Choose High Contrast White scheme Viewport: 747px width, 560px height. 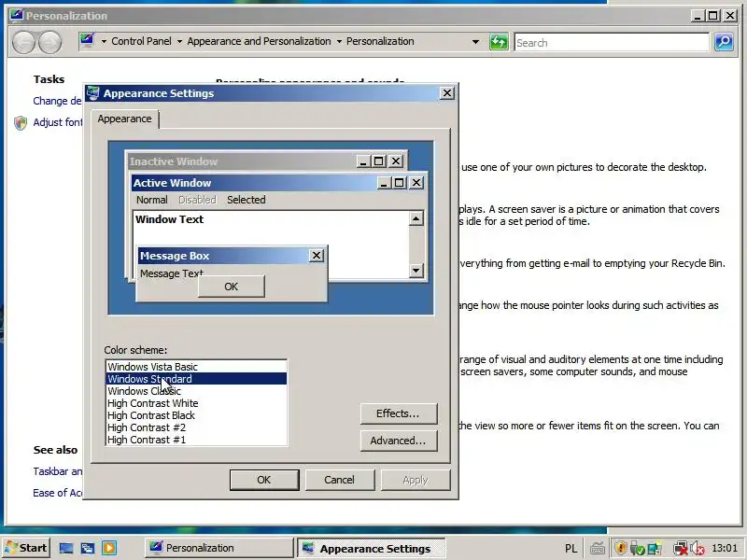(196, 403)
